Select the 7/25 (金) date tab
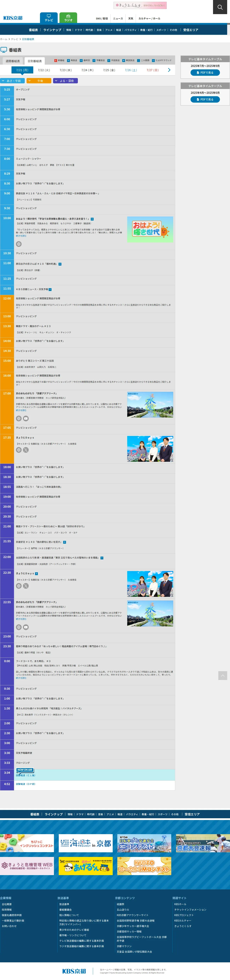230x980 pixels. pos(109,70)
